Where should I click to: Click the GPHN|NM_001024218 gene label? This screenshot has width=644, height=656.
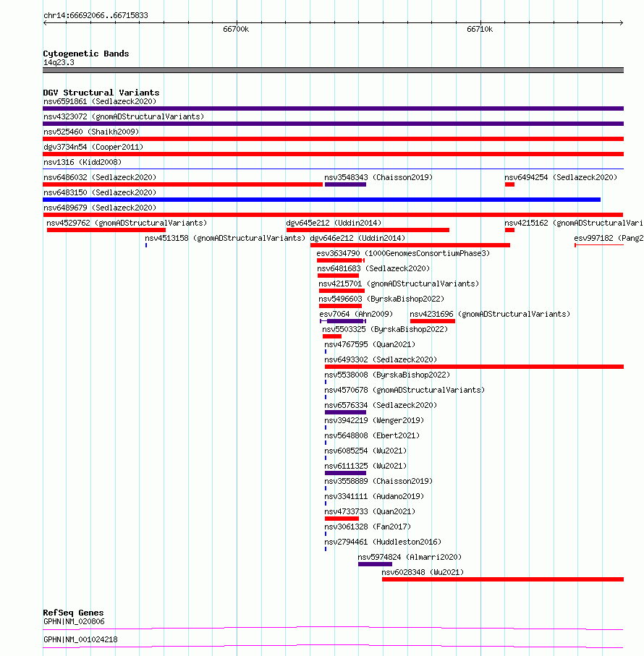tap(80, 639)
